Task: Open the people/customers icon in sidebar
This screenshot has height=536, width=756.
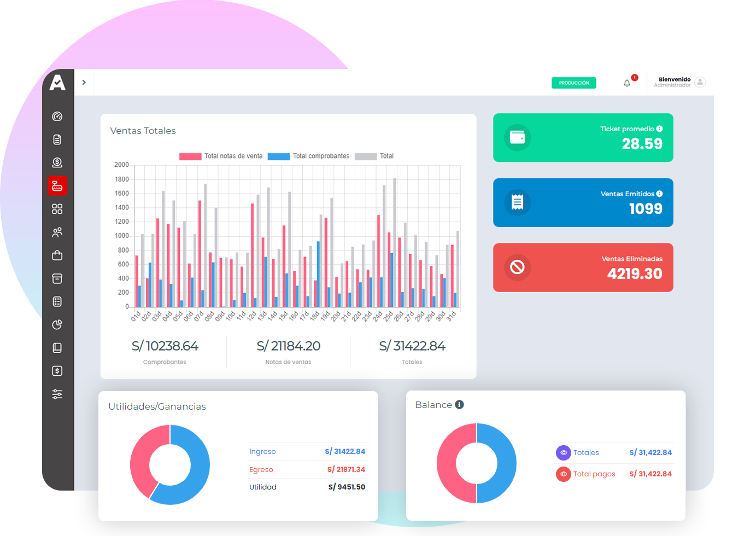Action: tap(57, 232)
